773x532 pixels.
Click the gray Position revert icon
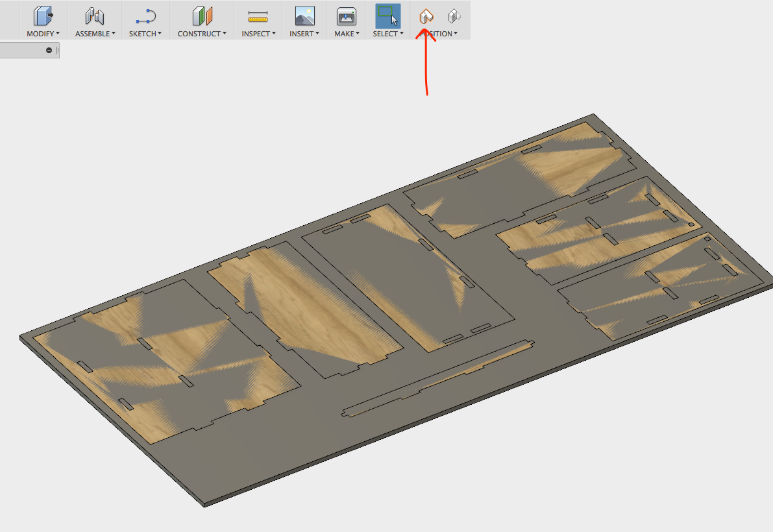tap(454, 16)
